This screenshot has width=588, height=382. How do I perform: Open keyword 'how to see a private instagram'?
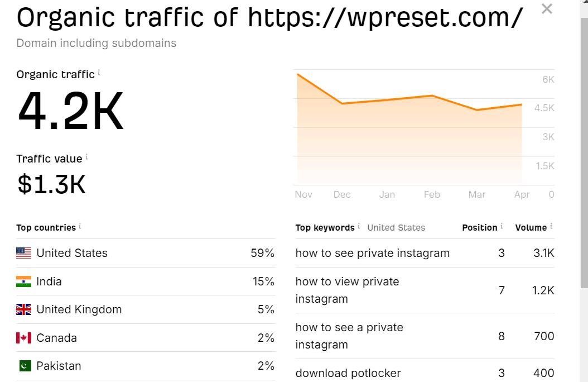(x=349, y=336)
